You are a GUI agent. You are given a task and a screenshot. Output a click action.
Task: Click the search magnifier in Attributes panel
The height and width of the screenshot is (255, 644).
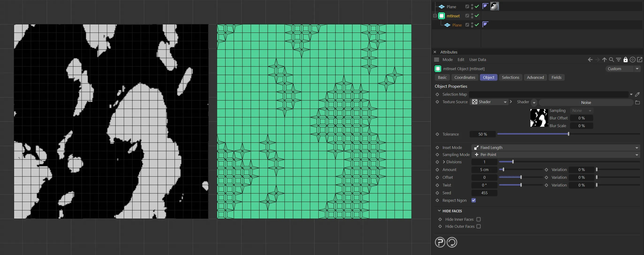611,60
